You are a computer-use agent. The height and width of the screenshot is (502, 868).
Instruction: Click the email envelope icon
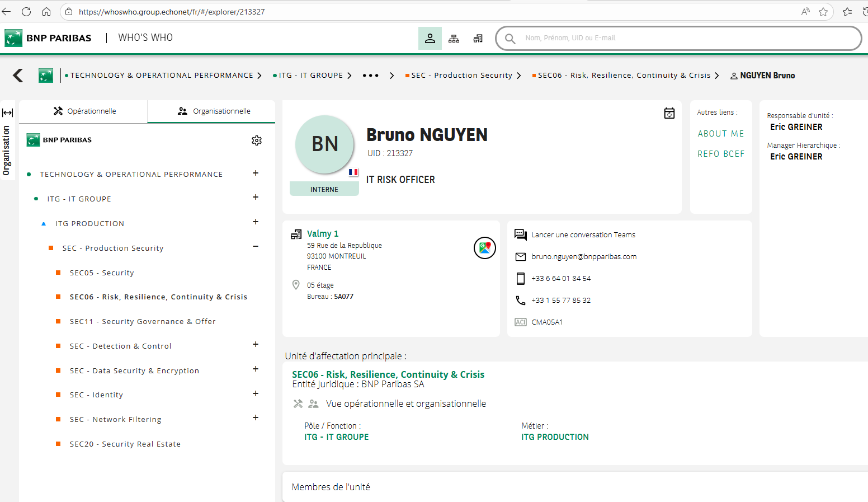click(x=521, y=257)
